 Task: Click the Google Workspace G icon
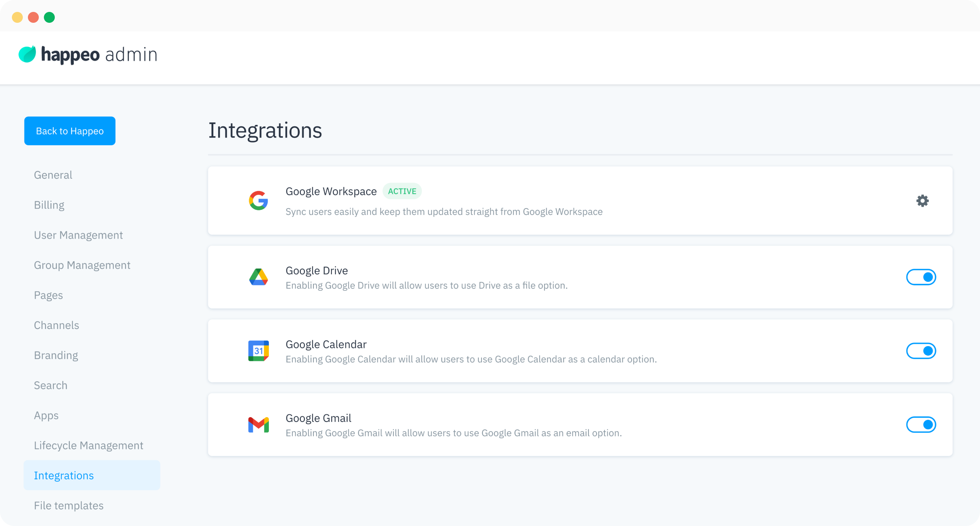coord(258,200)
